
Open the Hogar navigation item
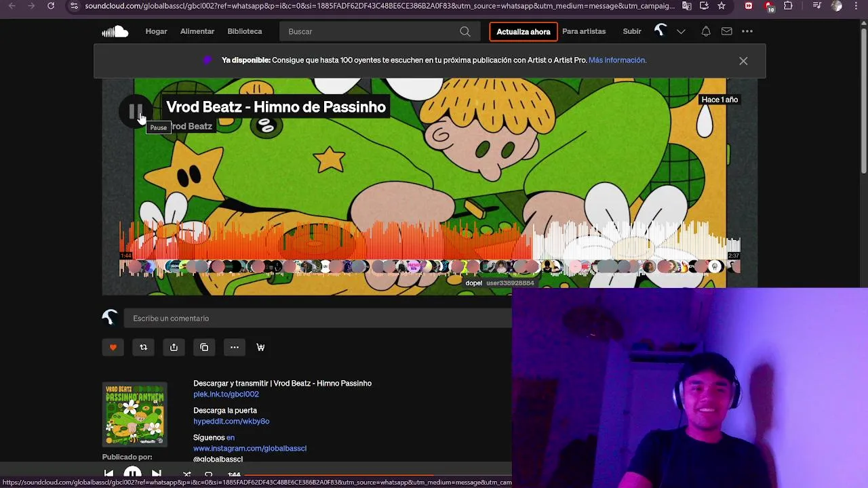[156, 31]
